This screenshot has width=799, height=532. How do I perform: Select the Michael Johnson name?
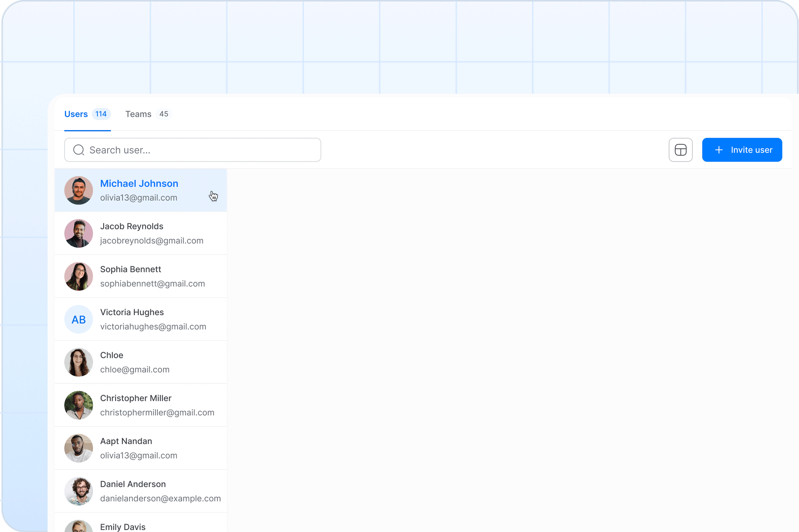(139, 183)
